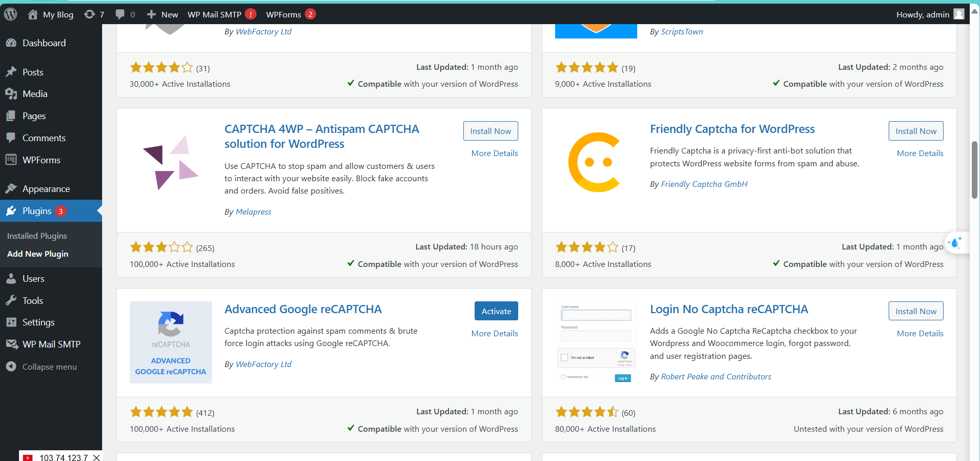Click the Users icon in sidebar
Viewport: 980px width, 461px height.
(11, 279)
